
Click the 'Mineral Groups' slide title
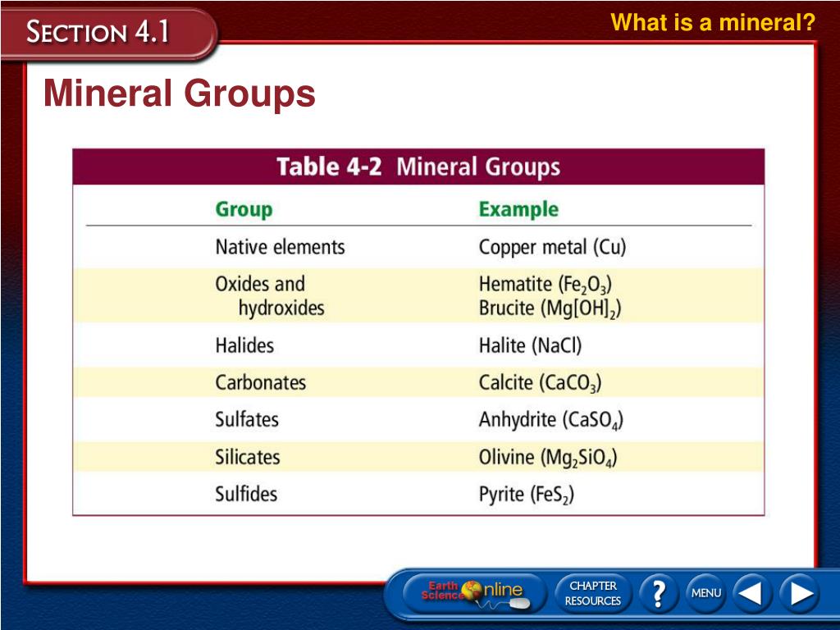(180, 94)
